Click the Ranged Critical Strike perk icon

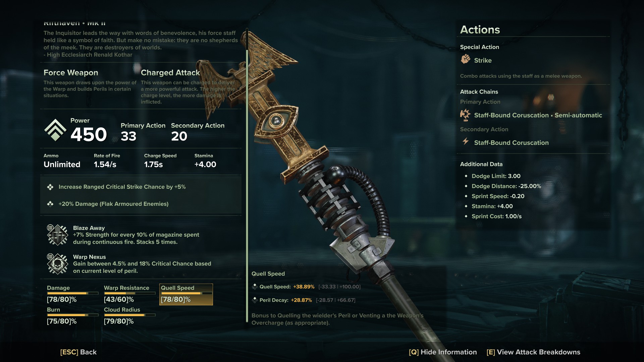(x=50, y=187)
